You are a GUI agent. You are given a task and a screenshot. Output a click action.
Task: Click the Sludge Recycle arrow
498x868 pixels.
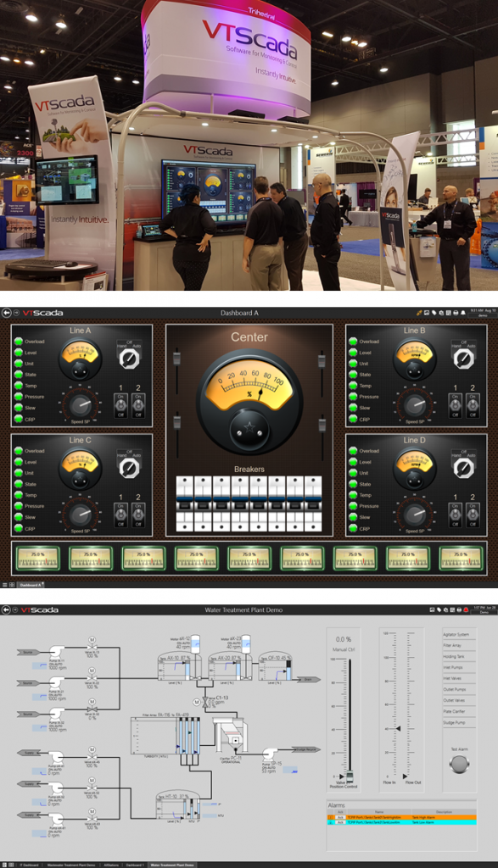coord(306,749)
